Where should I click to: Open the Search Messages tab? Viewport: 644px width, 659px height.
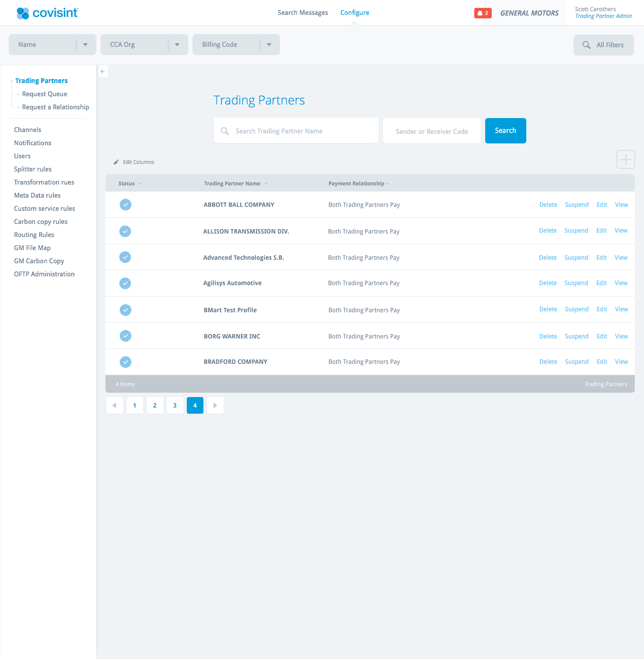click(303, 13)
